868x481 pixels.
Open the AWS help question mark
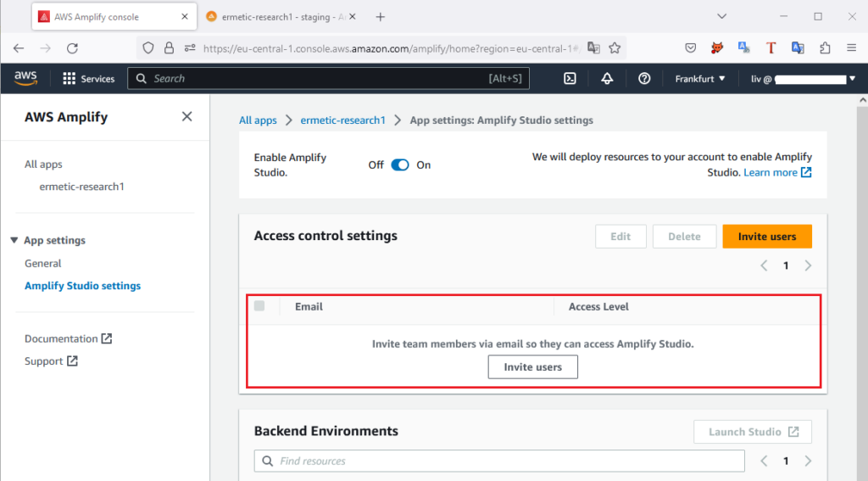tap(644, 79)
